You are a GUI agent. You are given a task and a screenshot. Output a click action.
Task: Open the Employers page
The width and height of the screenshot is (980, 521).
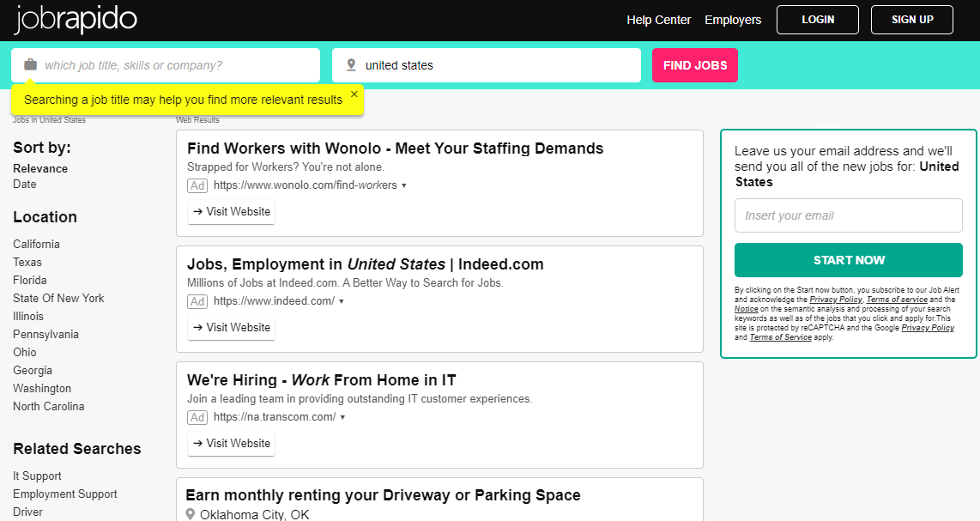pyautogui.click(x=733, y=20)
